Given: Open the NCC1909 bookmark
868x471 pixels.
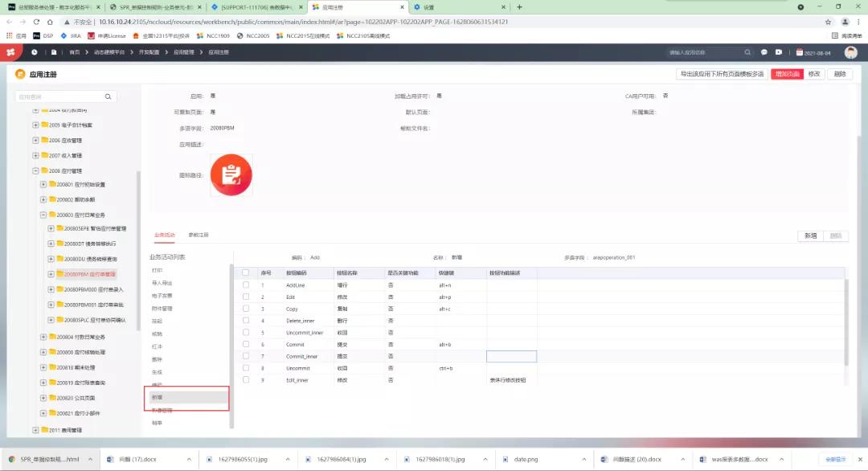Looking at the screenshot, I should tap(213, 35).
